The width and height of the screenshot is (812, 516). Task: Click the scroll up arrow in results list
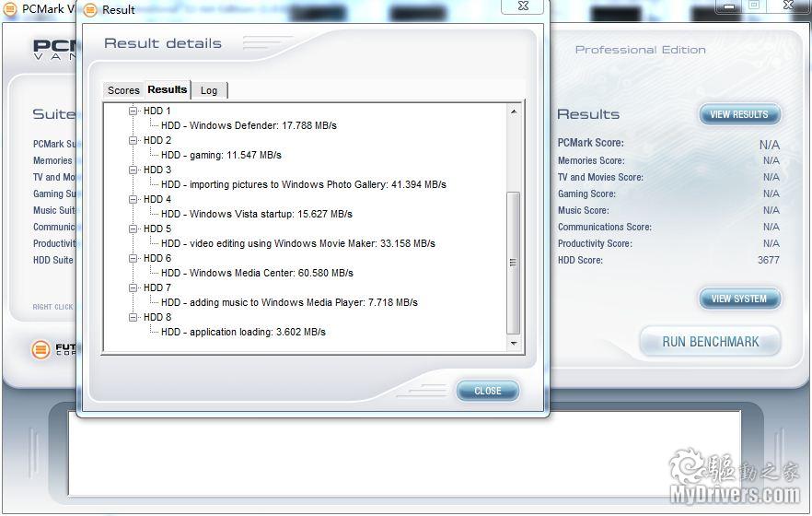pyautogui.click(x=513, y=111)
